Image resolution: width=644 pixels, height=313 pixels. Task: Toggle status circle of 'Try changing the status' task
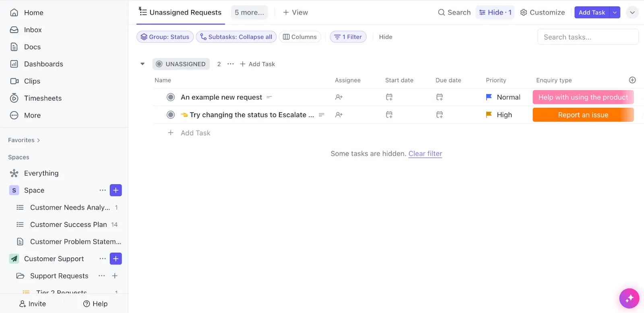coord(171,115)
